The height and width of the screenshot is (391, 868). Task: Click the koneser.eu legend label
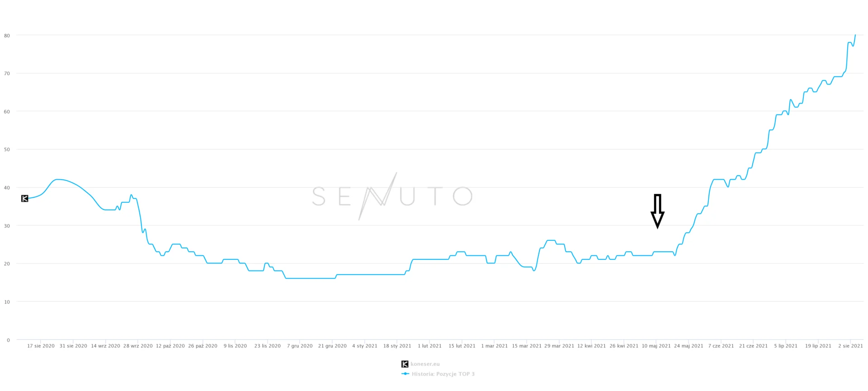coord(425,364)
